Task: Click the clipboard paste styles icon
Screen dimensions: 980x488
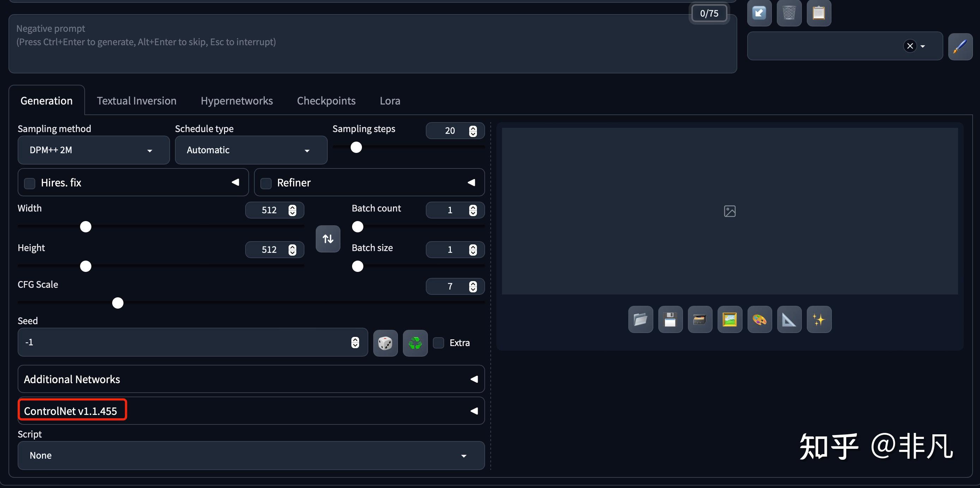Action: 818,13
